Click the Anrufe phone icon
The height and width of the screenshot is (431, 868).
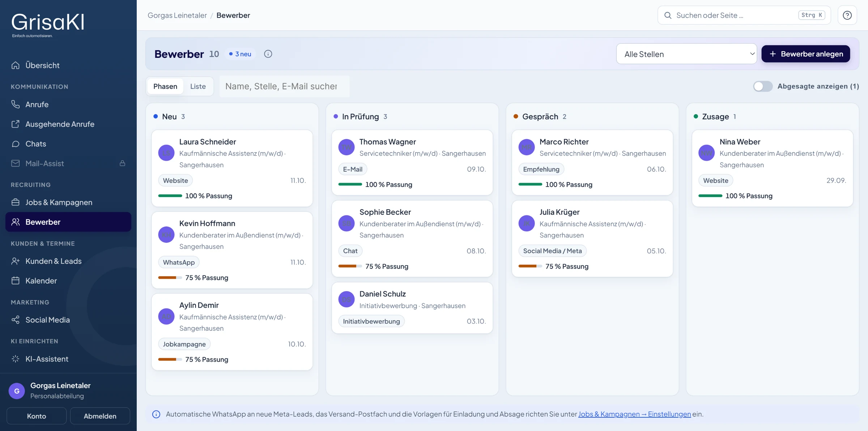(x=15, y=104)
